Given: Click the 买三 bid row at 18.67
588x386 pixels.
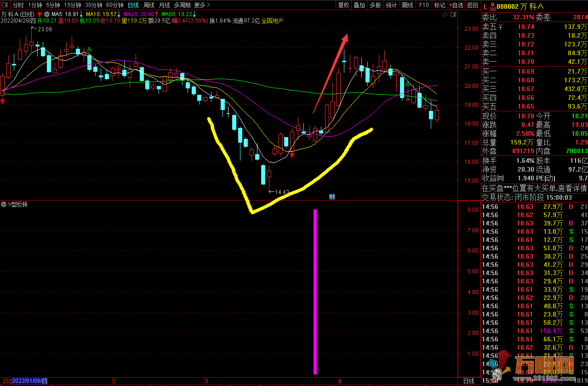Looking at the screenshot, I should [535, 89].
